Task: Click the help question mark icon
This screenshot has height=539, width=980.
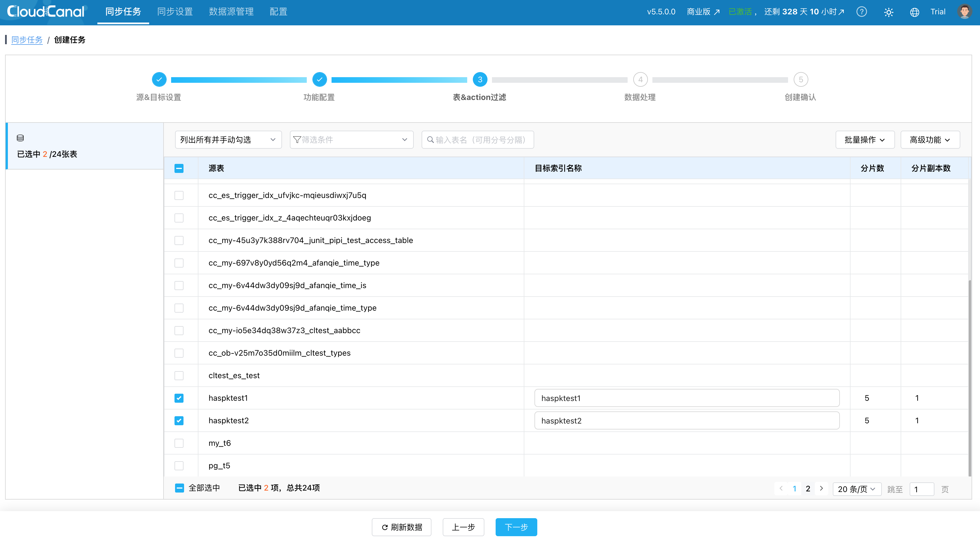Action: point(861,12)
